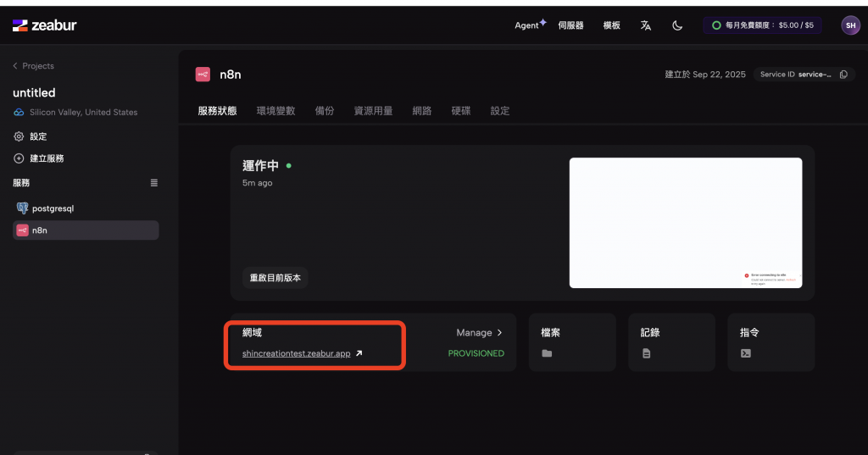Image resolution: width=868 pixels, height=455 pixels.
Task: Click the external link arrow beside the domain
Action: (359, 353)
